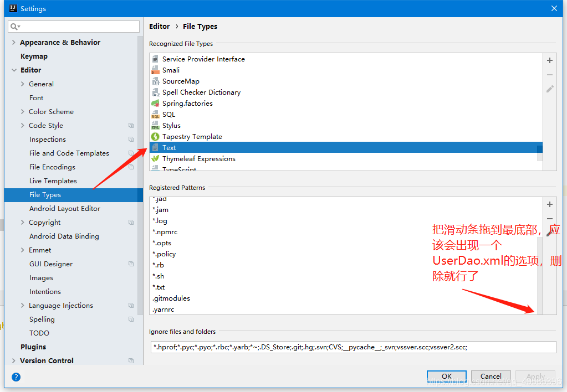
Task: Click project-level icon next to Code Style
Action: 131,125
